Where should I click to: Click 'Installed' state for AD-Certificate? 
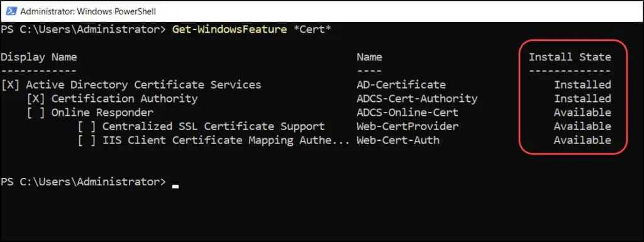pyautogui.click(x=582, y=85)
